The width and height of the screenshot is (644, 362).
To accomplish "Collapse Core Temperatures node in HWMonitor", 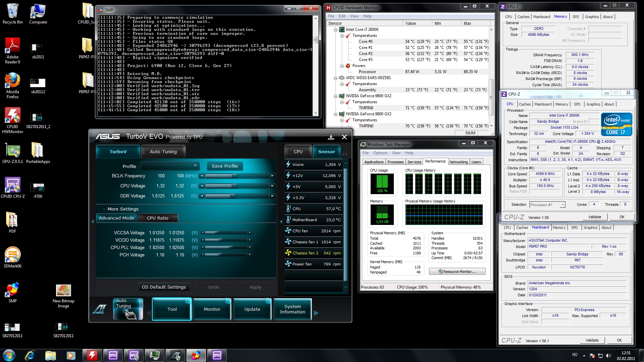I will [x=342, y=36].
